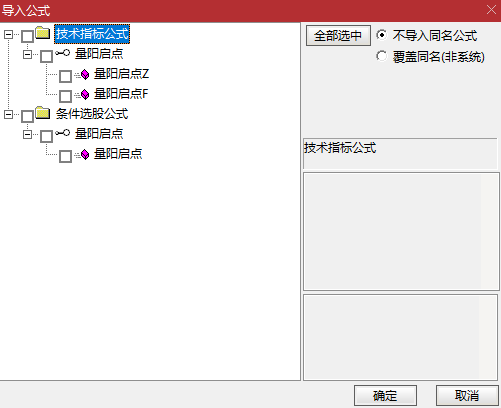The width and height of the screenshot is (501, 408).
Task: Check the 条件选股公式 folder checkbox
Action: click(27, 116)
